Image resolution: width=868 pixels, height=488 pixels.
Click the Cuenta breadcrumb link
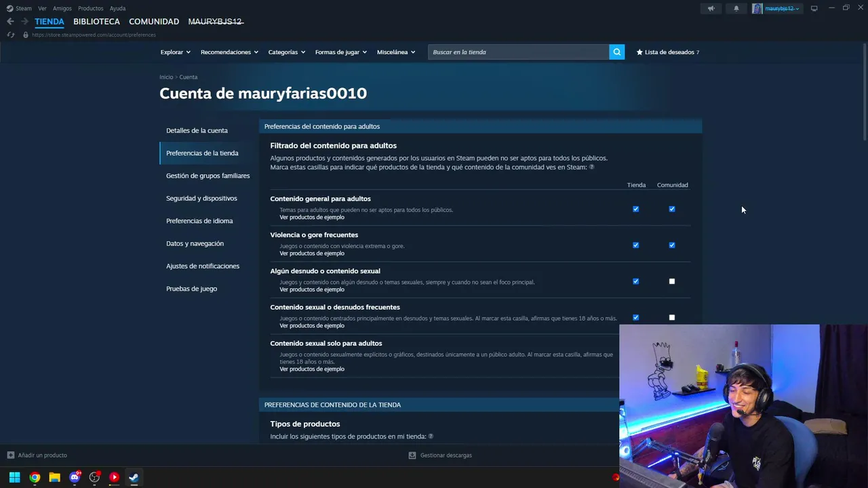[x=189, y=77]
